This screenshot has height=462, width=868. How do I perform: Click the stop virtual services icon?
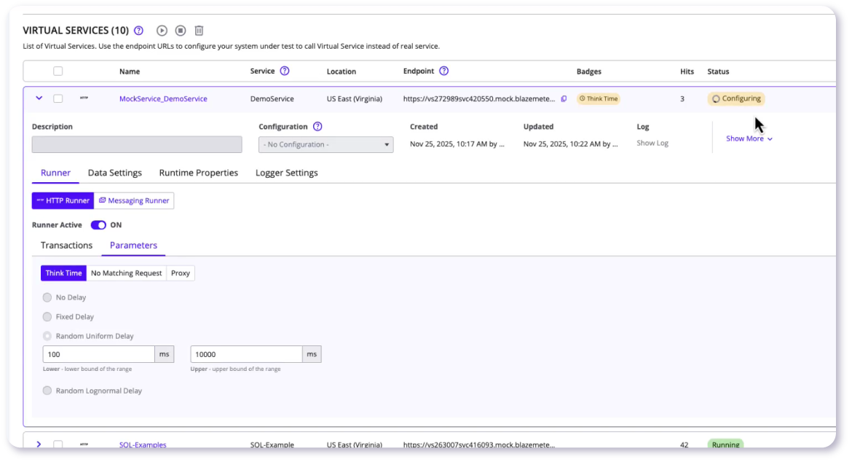[181, 31]
